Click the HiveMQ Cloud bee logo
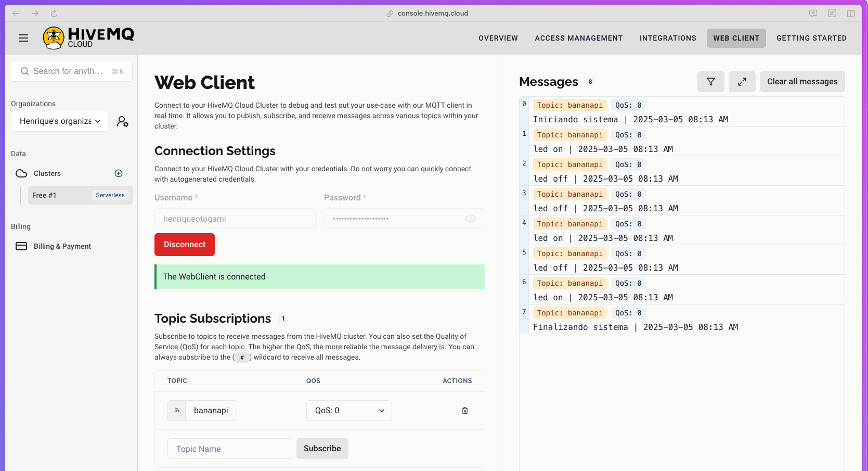The height and width of the screenshot is (471, 868). point(54,38)
